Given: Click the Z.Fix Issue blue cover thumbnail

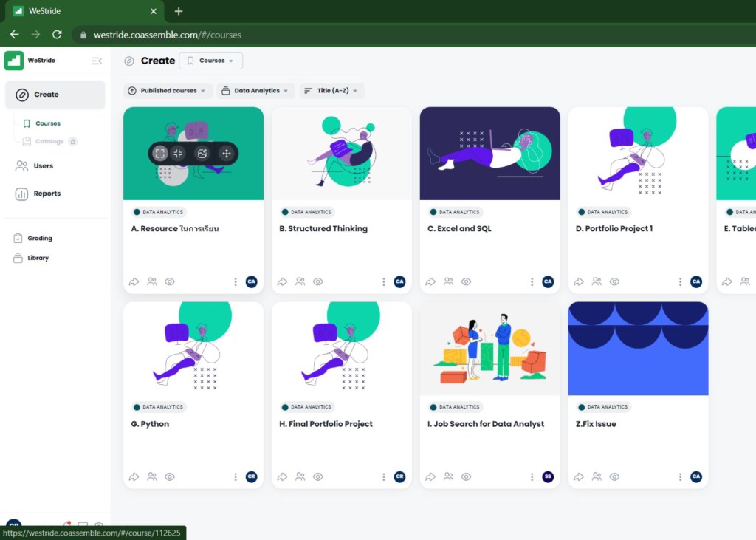Looking at the screenshot, I should pos(638,349).
